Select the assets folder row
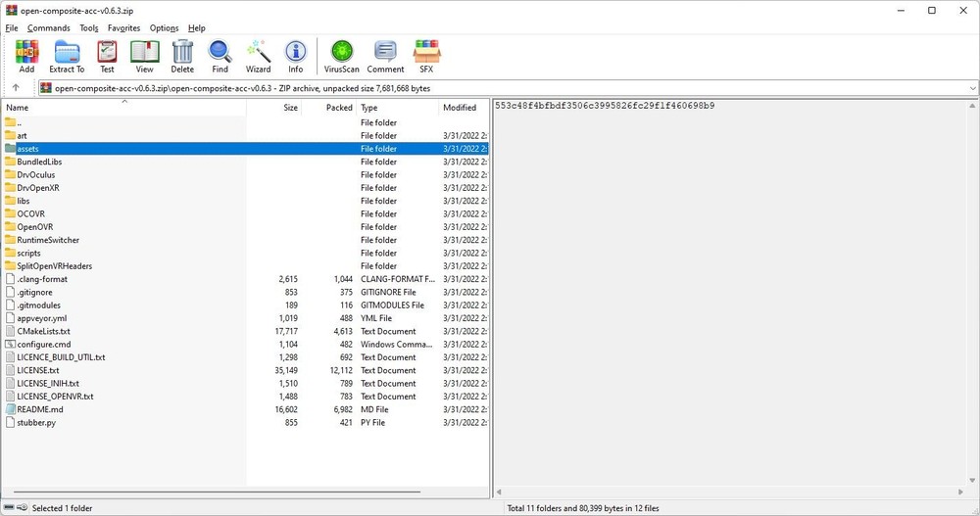 point(246,149)
